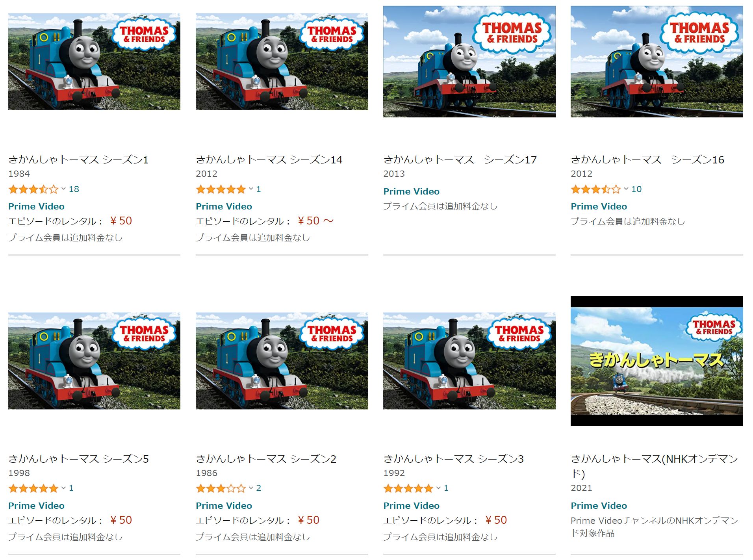753x560 pixels.
Task: Expand rating chevron beside Season 2 stars
Action: point(251,488)
